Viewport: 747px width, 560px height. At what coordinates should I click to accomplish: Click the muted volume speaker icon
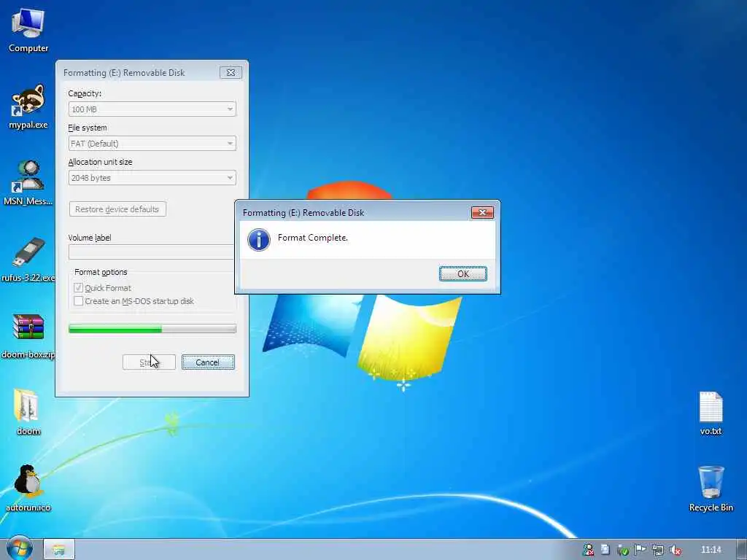coord(675,550)
